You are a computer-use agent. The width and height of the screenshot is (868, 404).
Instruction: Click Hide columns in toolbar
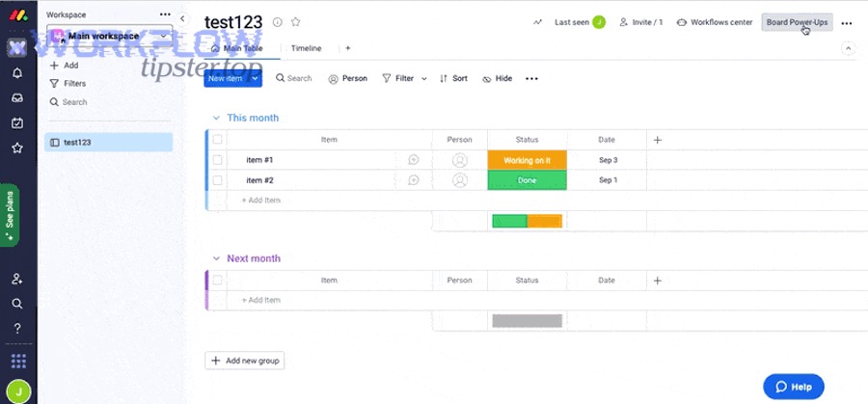[497, 79]
